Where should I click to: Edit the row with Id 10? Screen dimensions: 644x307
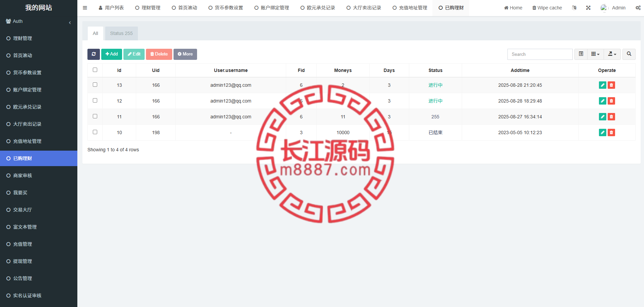pos(603,132)
